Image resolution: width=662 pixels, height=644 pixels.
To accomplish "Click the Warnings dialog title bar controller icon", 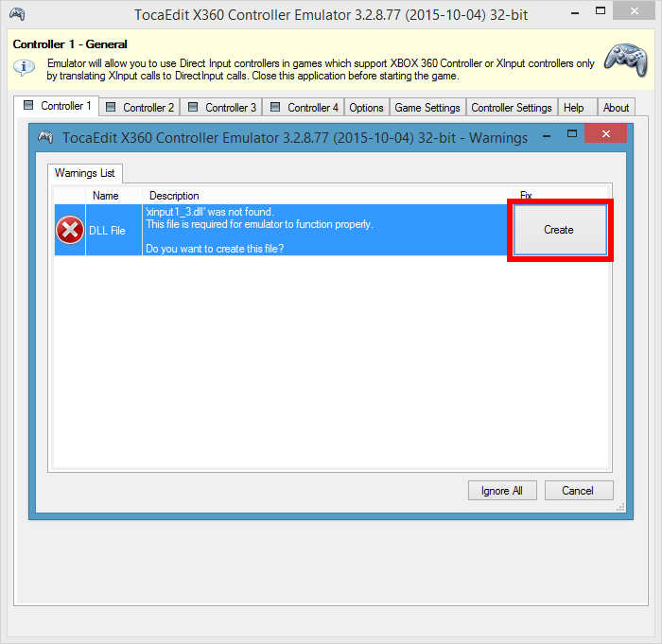I will pyautogui.click(x=45, y=137).
